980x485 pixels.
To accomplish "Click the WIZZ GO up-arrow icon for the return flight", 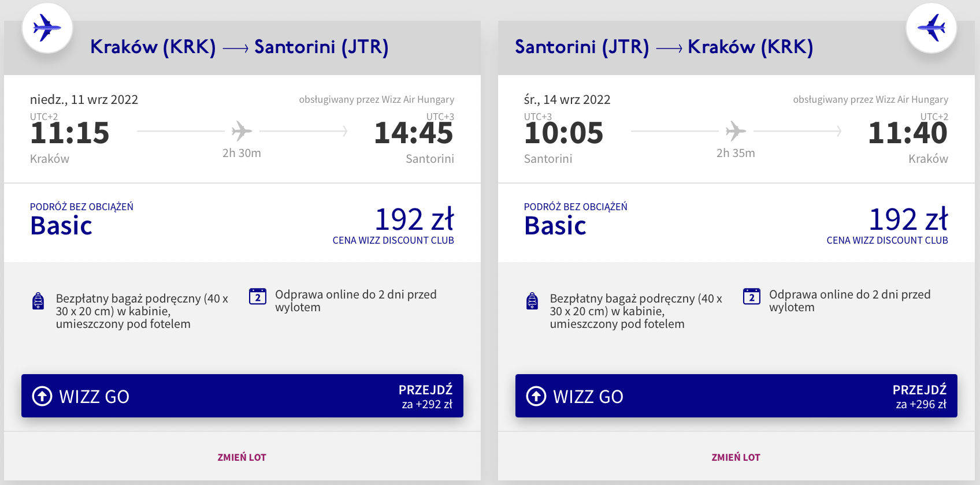I will [536, 396].
